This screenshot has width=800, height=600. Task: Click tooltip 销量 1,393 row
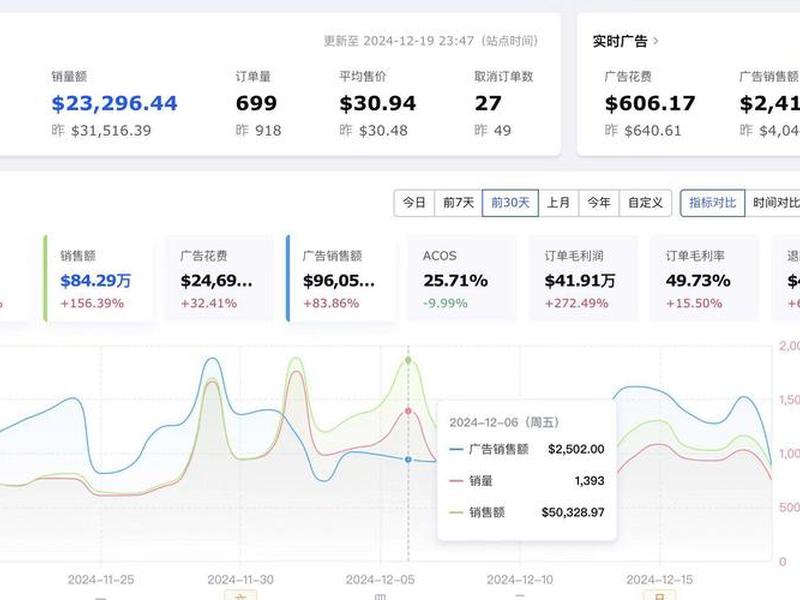(527, 481)
